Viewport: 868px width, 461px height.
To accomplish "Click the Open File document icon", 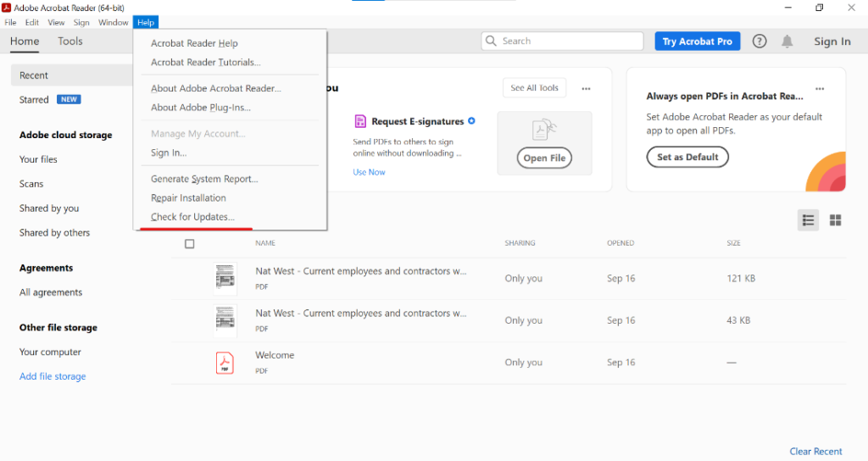I will (x=544, y=130).
